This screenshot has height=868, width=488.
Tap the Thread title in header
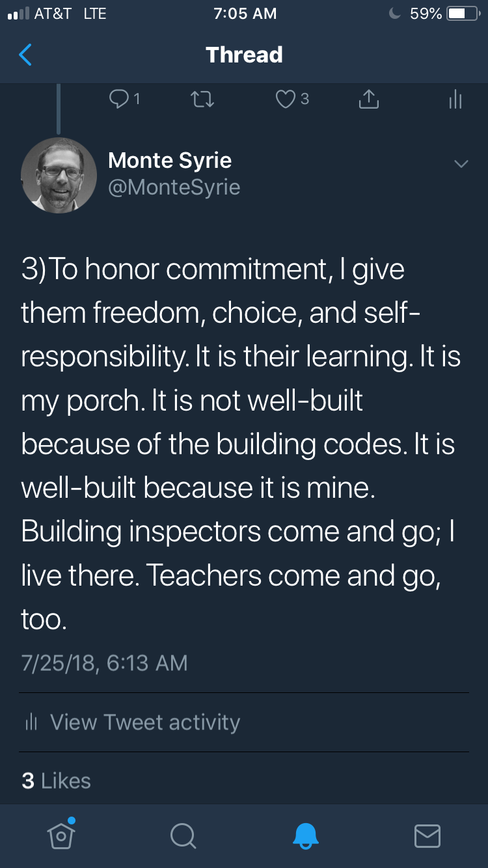point(244,55)
